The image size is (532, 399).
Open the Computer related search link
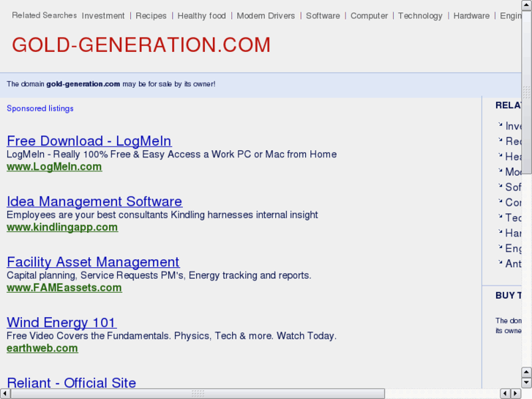coord(369,16)
